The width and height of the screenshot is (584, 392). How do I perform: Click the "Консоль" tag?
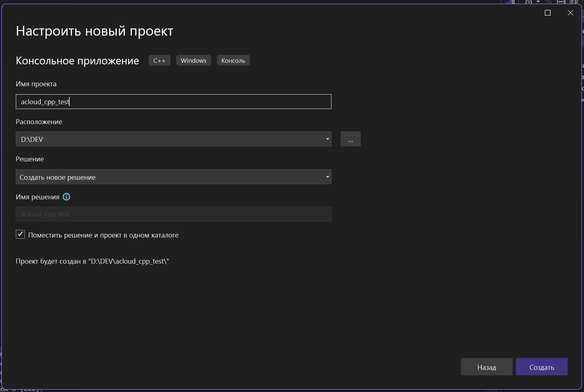[x=233, y=60]
